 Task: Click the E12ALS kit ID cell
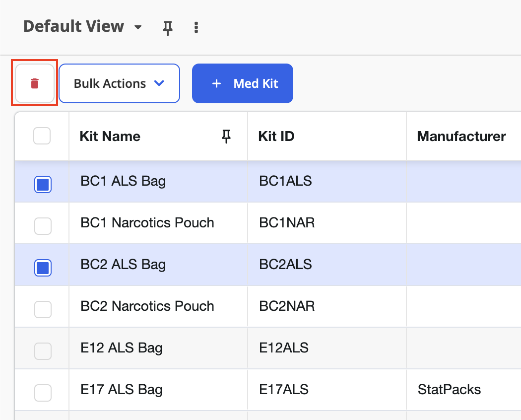tap(327, 348)
